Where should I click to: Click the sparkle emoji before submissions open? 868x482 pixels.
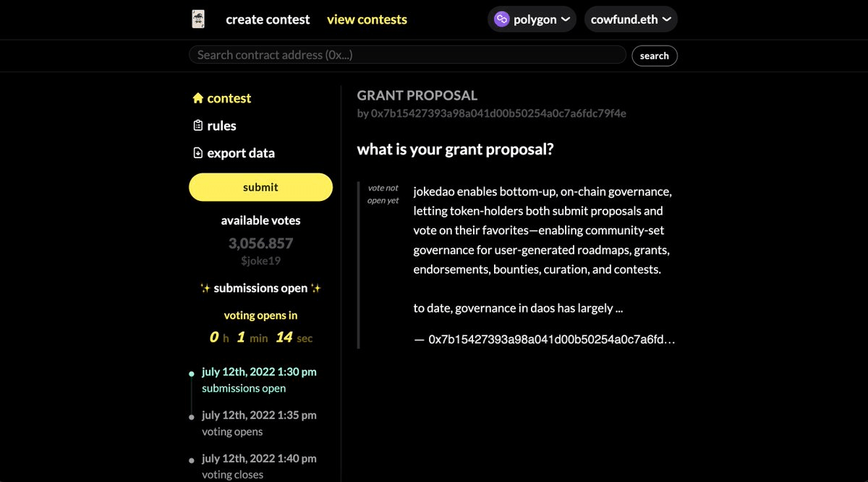205,288
